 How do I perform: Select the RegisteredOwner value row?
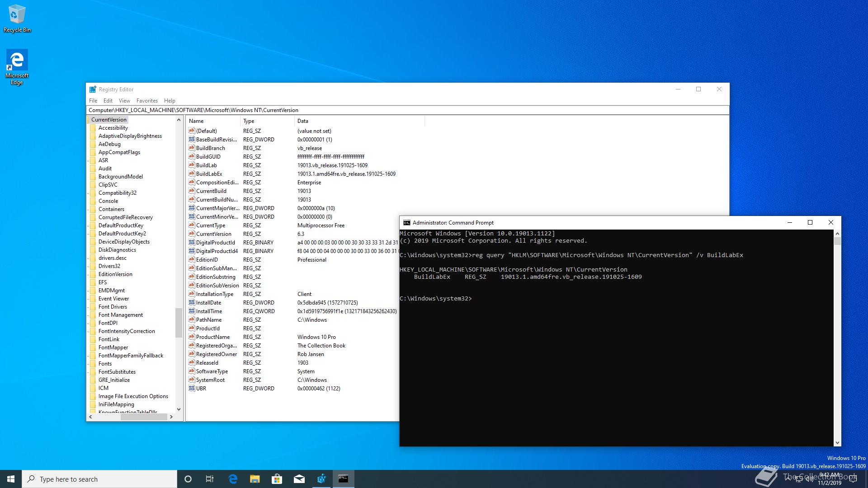tap(256, 354)
